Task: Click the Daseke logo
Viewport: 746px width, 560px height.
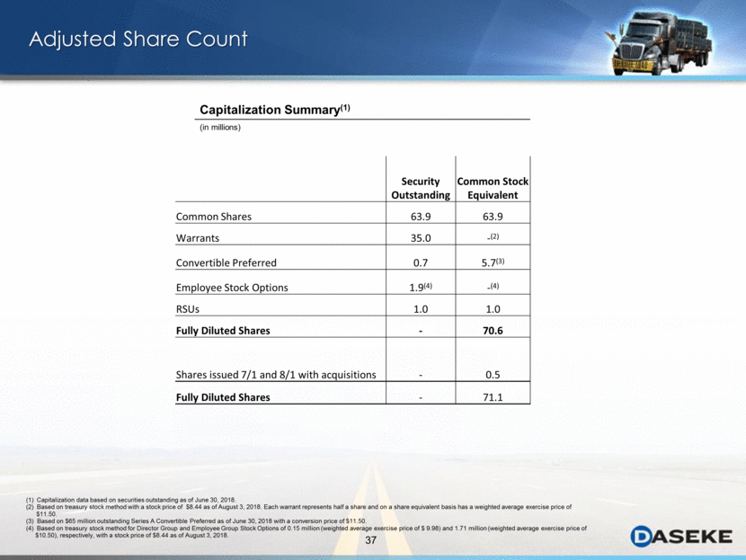Action: [681, 537]
